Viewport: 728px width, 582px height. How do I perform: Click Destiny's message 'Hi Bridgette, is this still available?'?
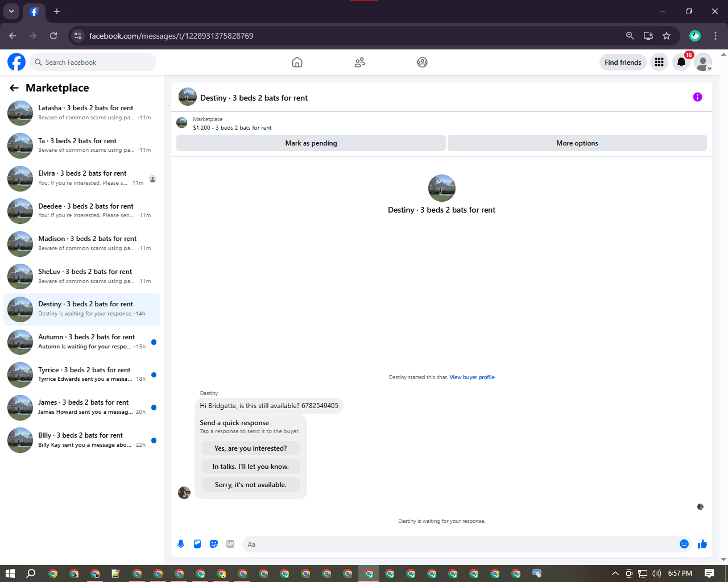click(x=269, y=406)
